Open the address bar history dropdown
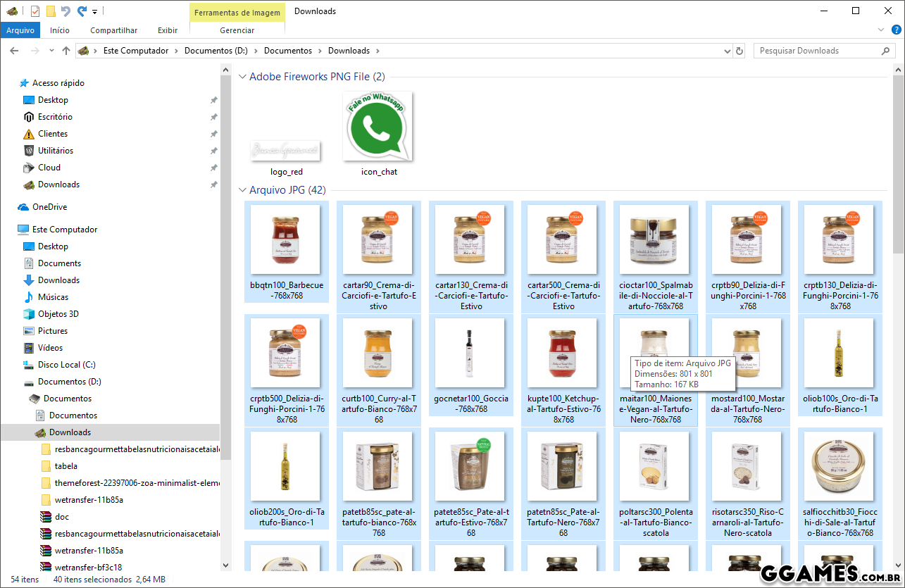 point(728,51)
